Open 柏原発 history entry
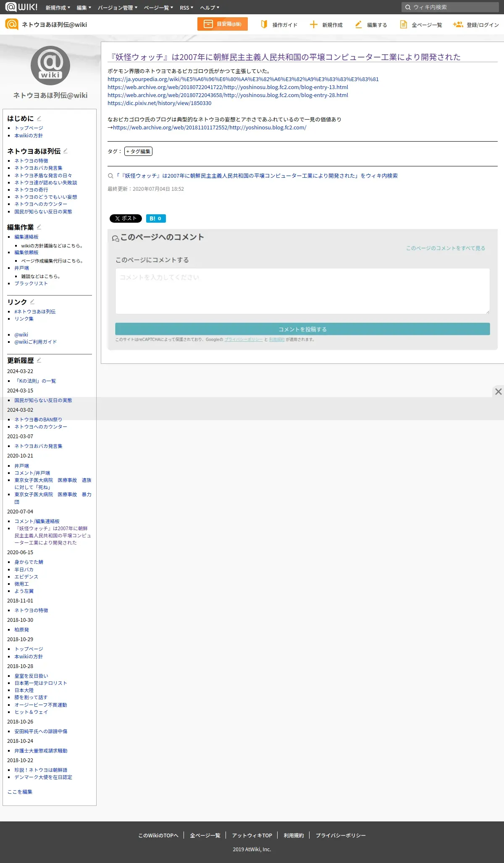Image resolution: width=504 pixels, height=863 pixels. [22, 629]
